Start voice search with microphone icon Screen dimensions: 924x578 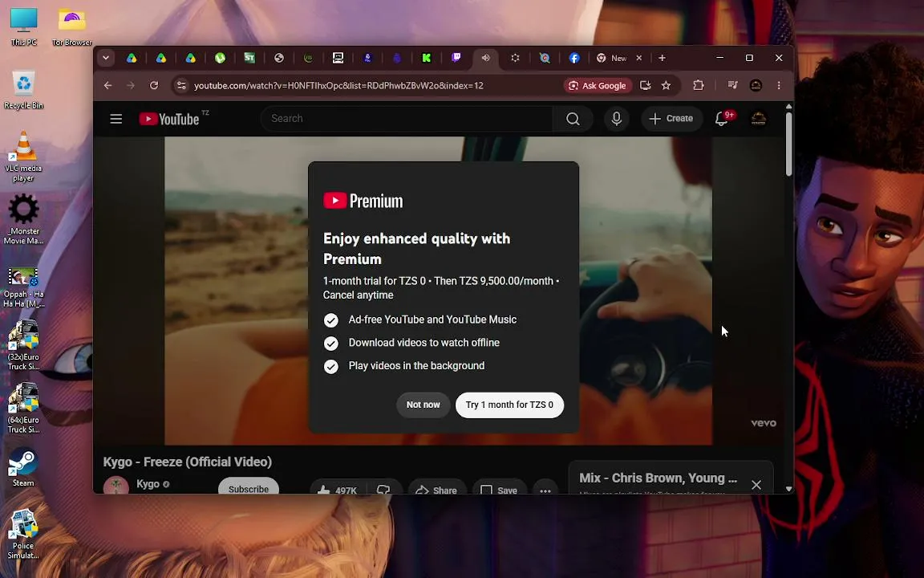coord(616,119)
